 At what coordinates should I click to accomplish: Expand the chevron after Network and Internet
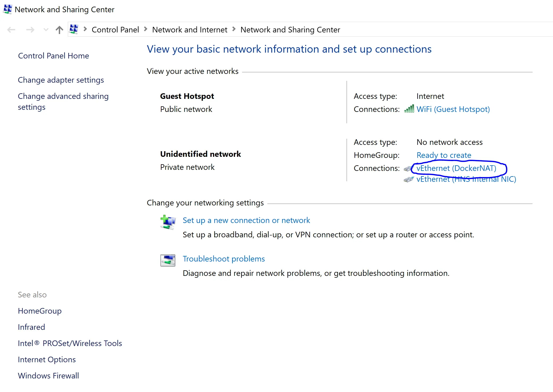234,29
